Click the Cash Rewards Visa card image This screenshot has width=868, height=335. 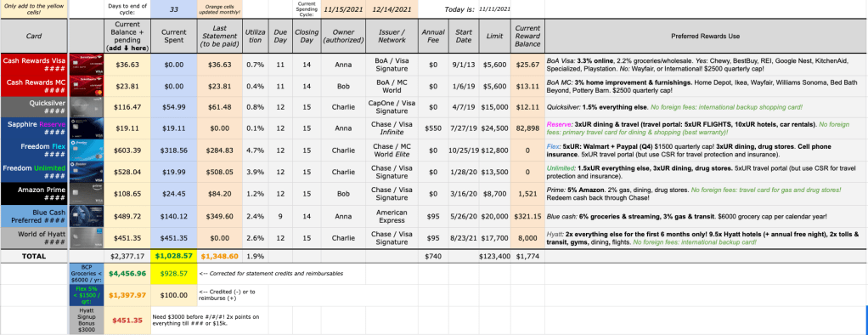(x=86, y=65)
